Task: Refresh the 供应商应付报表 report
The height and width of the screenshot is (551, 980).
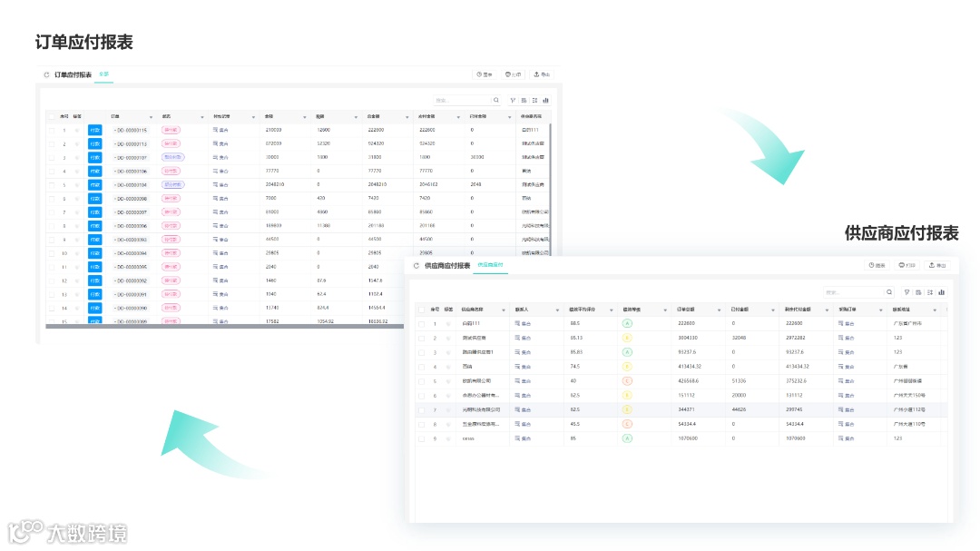Action: coord(416,266)
